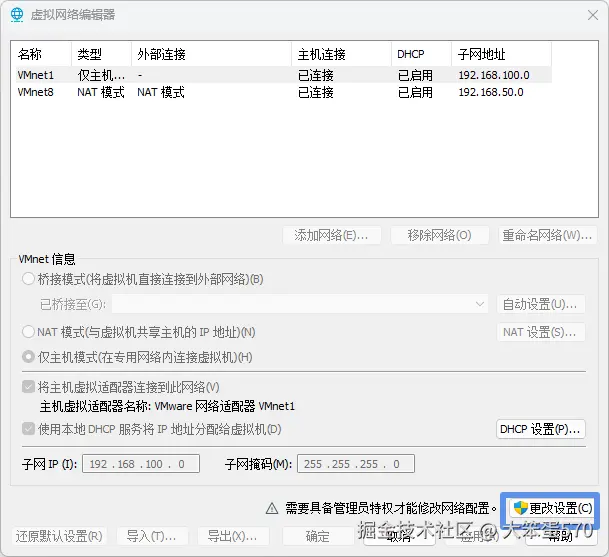Select 桥接模式 radio button
Viewport: 609px width, 557px height.
(28, 279)
